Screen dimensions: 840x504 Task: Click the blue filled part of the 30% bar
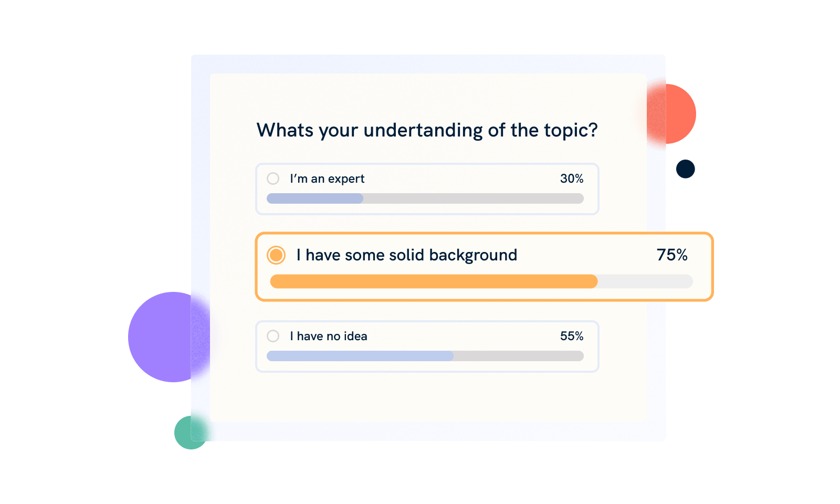[315, 198]
